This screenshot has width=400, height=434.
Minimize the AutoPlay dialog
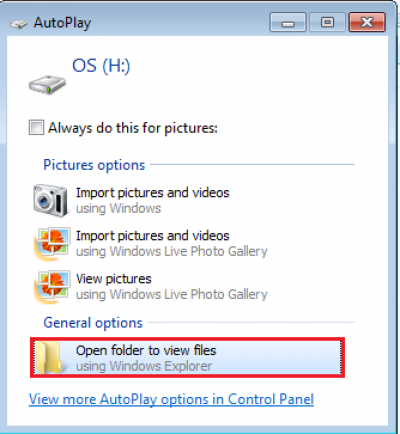(x=288, y=22)
